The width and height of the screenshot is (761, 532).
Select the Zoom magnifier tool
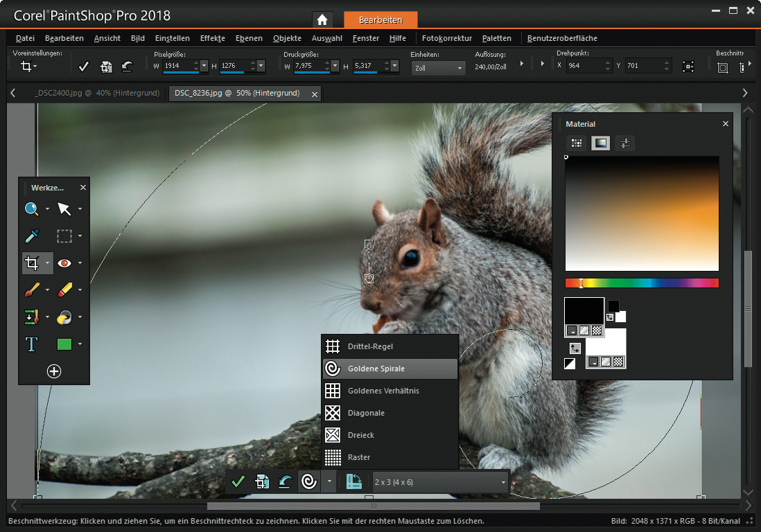(x=32, y=209)
